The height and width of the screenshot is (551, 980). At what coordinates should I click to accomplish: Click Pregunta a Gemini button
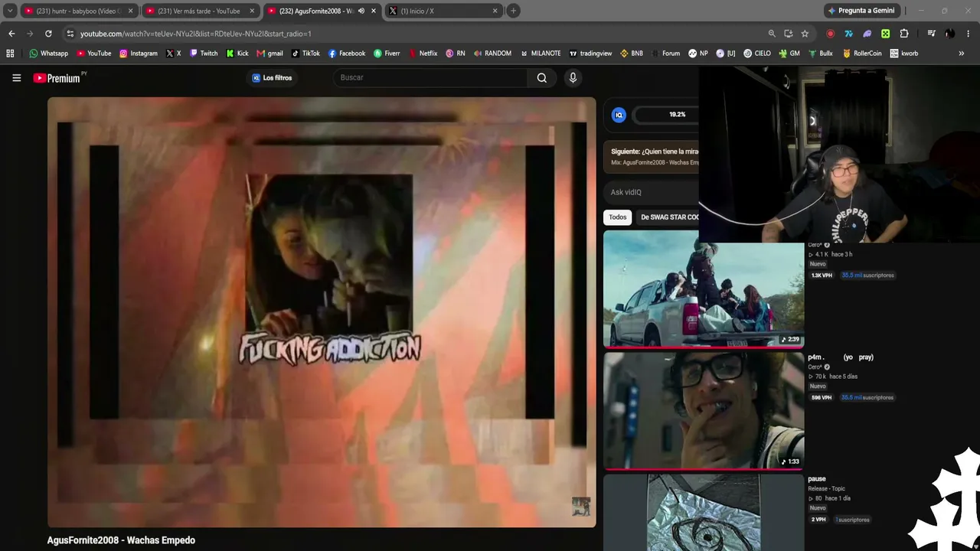pos(861,11)
